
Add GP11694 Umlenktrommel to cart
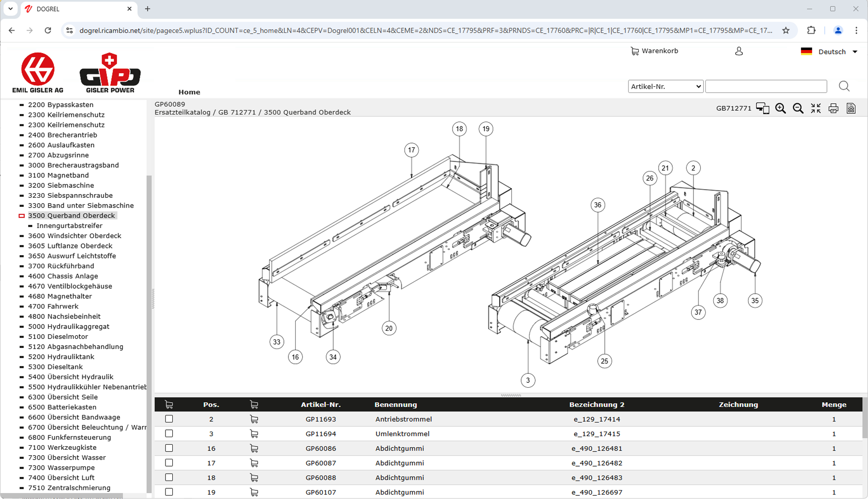click(x=254, y=434)
